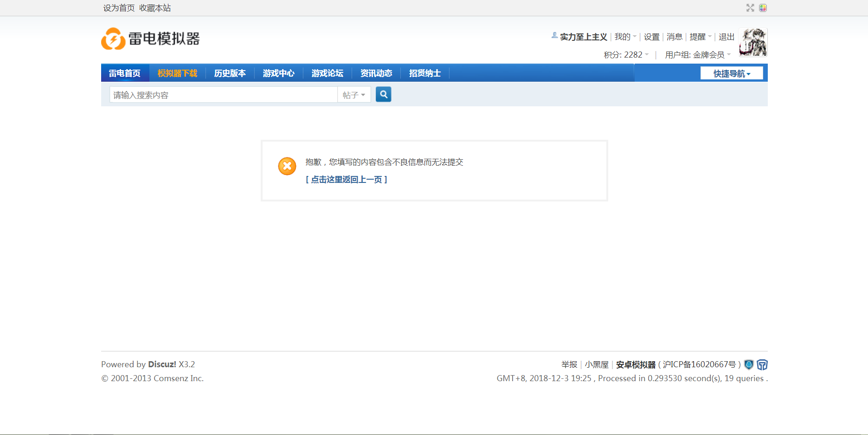Click 设为首页 link
The image size is (868, 435).
pyautogui.click(x=119, y=8)
